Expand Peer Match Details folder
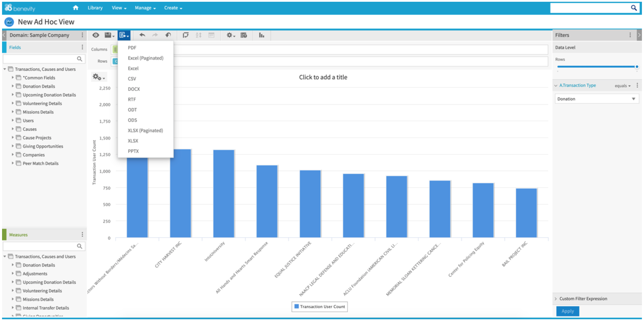644x321 pixels. [13, 163]
